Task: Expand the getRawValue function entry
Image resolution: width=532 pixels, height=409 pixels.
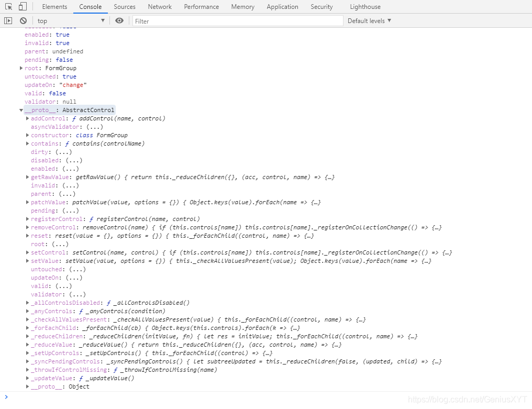Action: tap(27, 177)
